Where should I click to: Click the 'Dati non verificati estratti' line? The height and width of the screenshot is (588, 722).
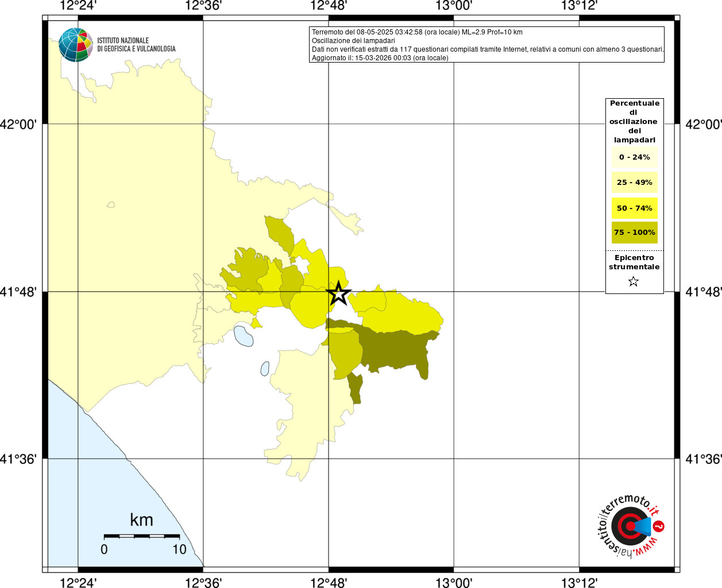488,49
